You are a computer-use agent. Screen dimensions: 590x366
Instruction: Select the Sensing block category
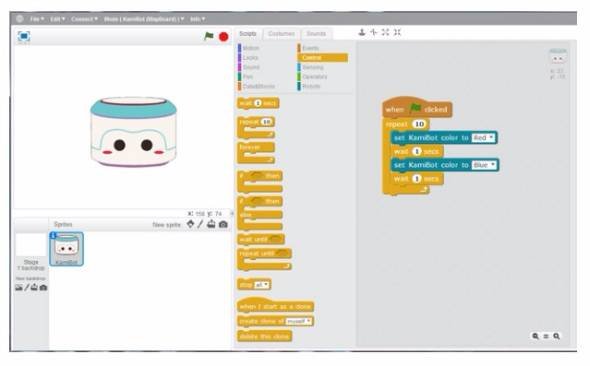pos(311,67)
